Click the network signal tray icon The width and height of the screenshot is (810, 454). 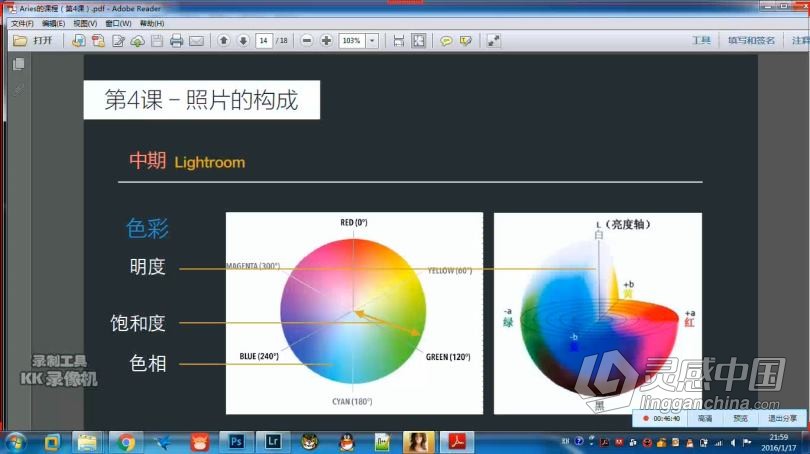pyautogui.click(x=719, y=443)
